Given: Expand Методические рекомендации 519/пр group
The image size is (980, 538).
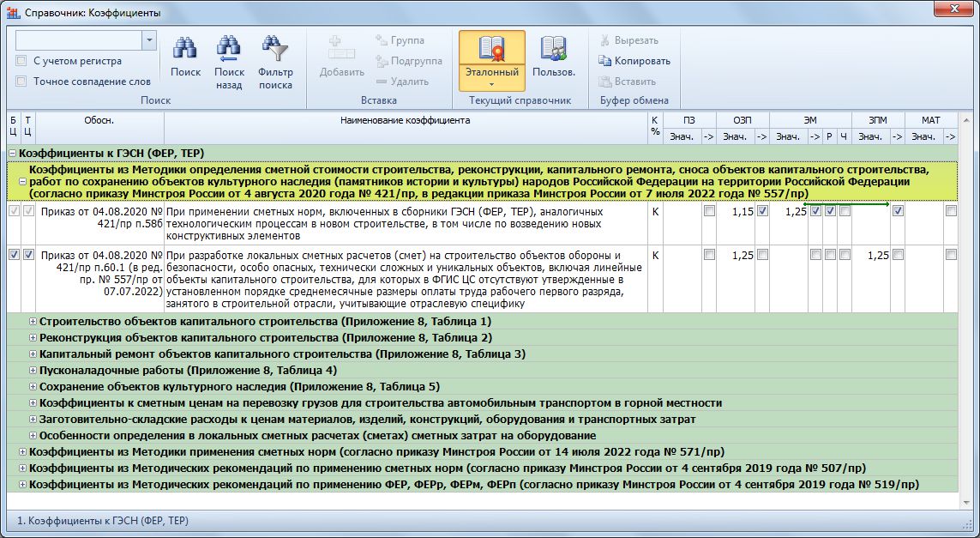Looking at the screenshot, I should pos(22,484).
